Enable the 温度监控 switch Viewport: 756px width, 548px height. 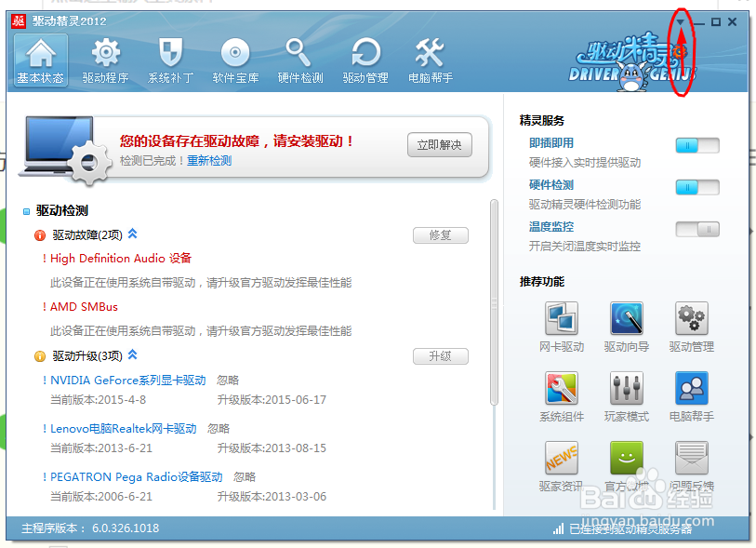(697, 229)
